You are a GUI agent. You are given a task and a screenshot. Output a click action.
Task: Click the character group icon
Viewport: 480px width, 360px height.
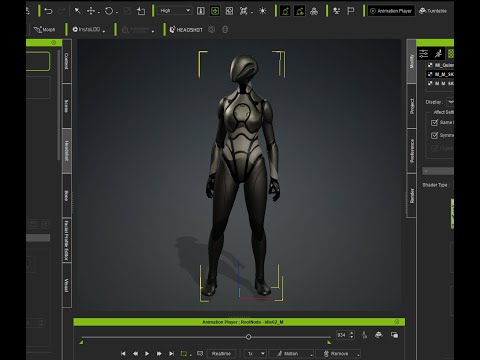[x=314, y=11]
